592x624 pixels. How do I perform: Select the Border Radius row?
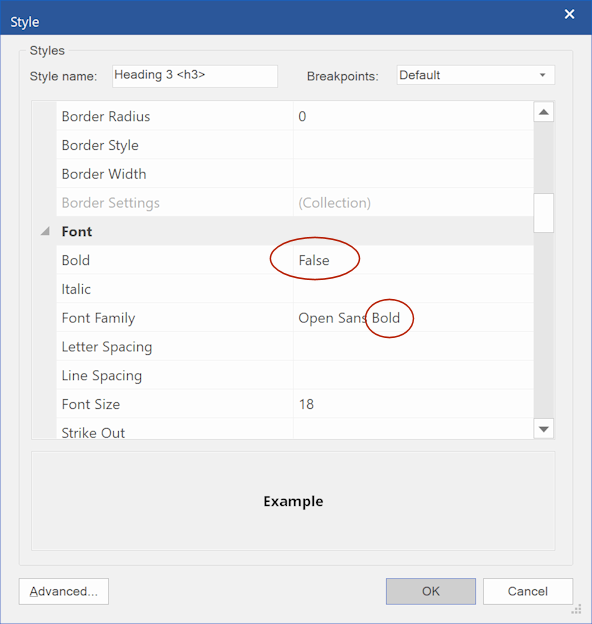coord(295,116)
